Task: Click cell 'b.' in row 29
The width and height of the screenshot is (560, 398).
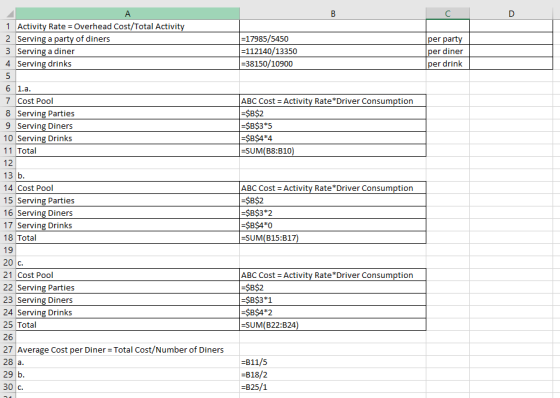Action: coord(128,374)
